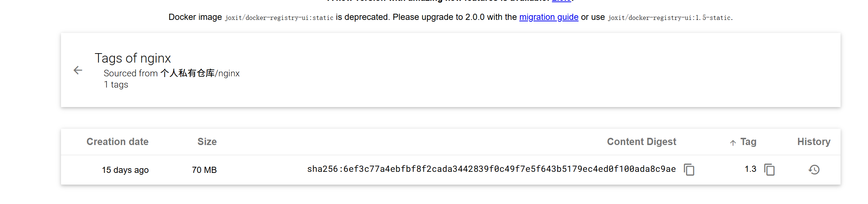Sort by the Size column header
Viewport: 868px width, 204px height.
[207, 142]
